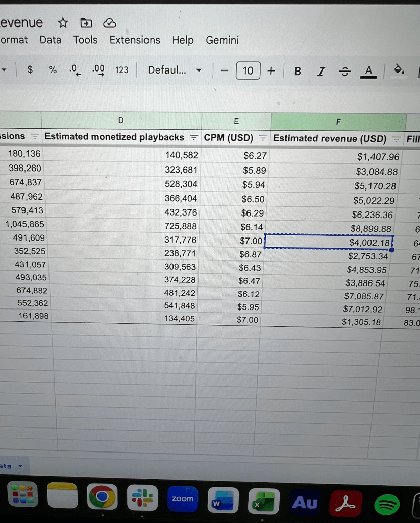This screenshot has height=523, width=420.
Task: Toggle bold formatting
Action: (297, 71)
